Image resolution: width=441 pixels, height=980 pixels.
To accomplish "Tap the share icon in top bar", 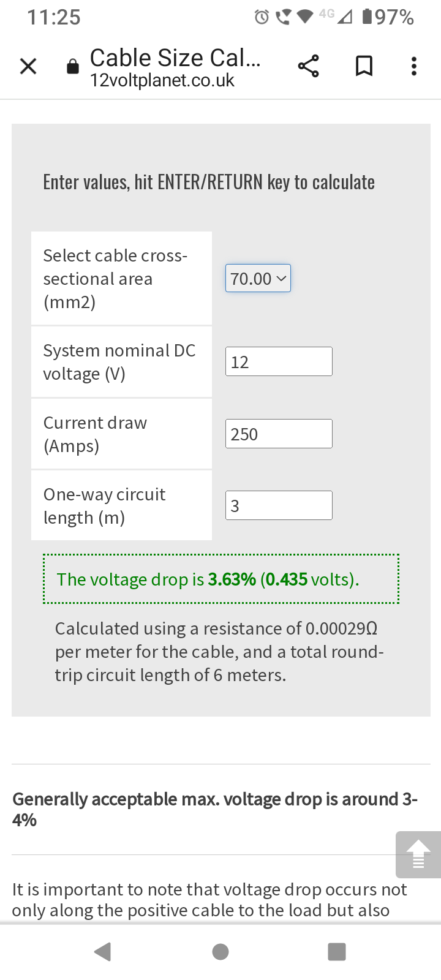I will pos(309,66).
